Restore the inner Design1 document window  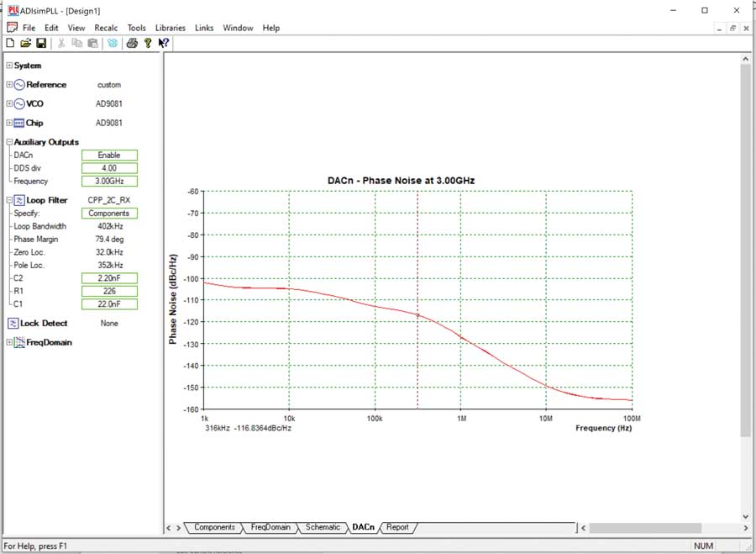point(732,29)
